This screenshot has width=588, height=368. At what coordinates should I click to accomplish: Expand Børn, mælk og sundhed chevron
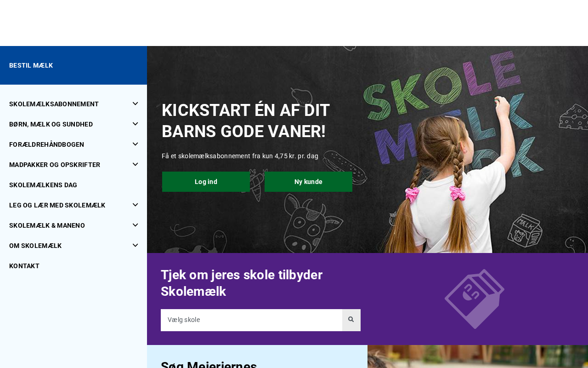pyautogui.click(x=135, y=124)
